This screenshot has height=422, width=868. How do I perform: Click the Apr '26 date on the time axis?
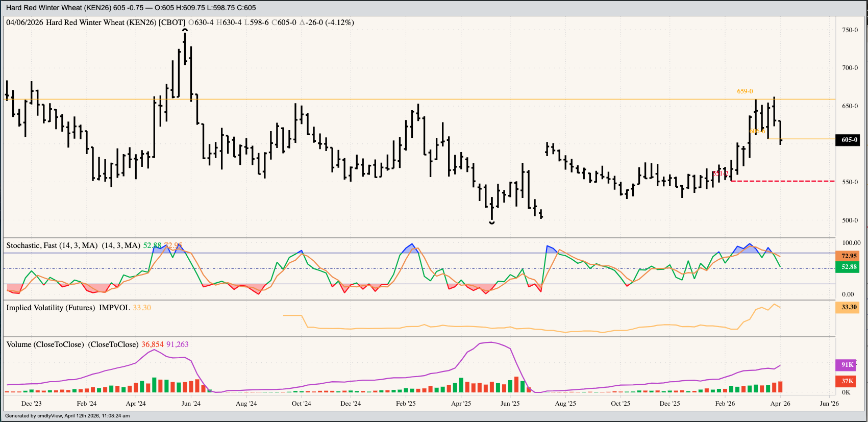pyautogui.click(x=780, y=404)
